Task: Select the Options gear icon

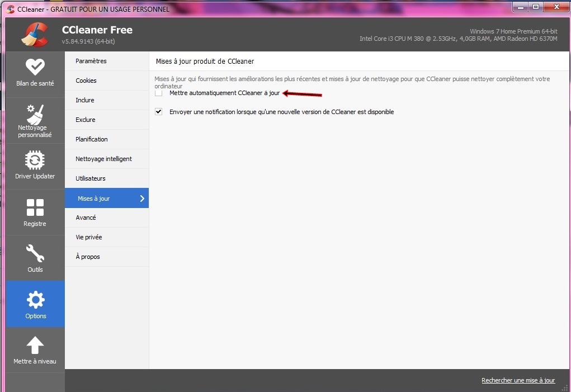Action: pos(35,300)
